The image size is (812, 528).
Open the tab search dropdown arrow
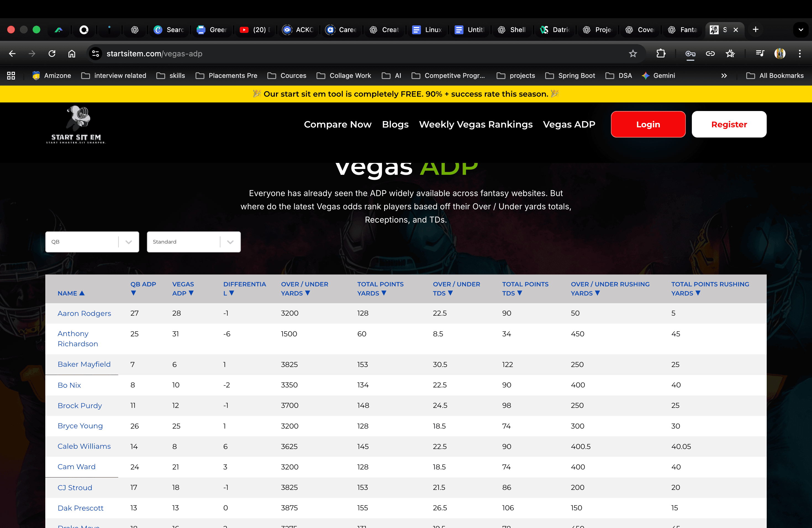[x=801, y=30]
